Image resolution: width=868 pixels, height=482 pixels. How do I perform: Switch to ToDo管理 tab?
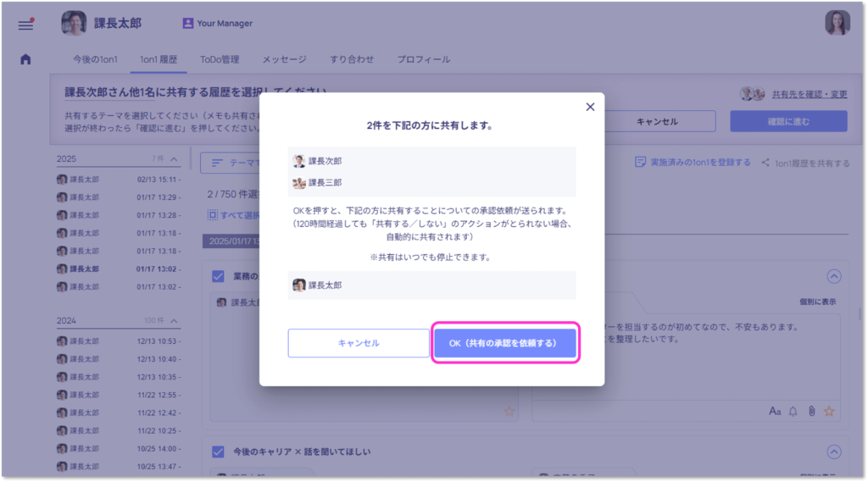pyautogui.click(x=220, y=59)
